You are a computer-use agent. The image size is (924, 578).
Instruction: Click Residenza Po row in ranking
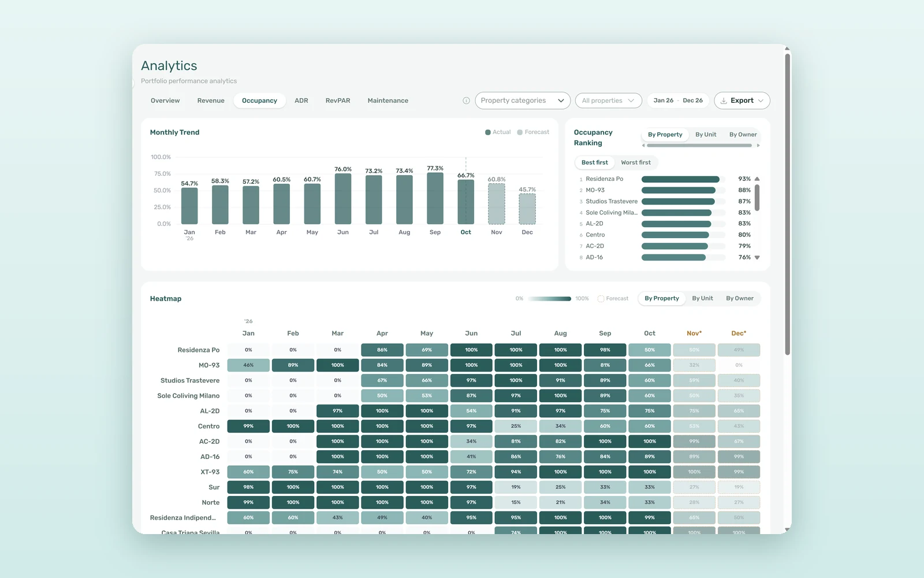point(665,179)
